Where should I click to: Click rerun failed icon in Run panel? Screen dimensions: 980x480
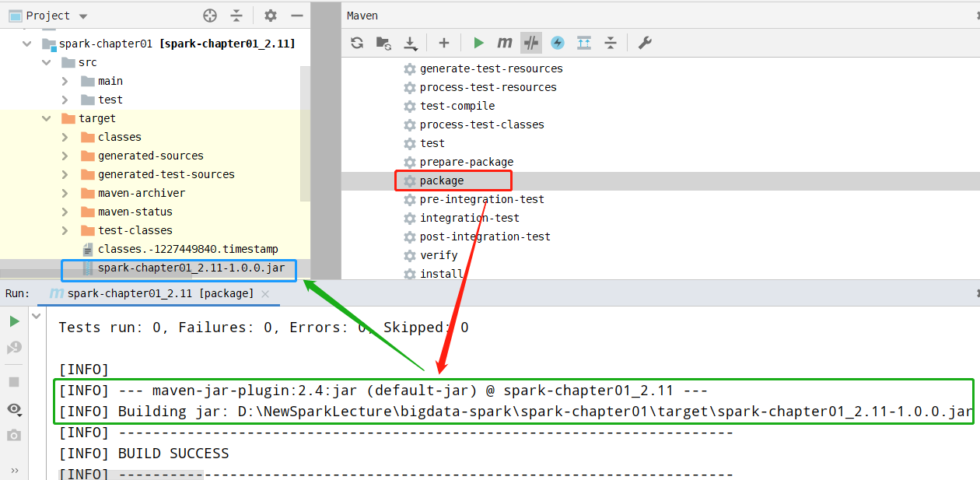(14, 348)
